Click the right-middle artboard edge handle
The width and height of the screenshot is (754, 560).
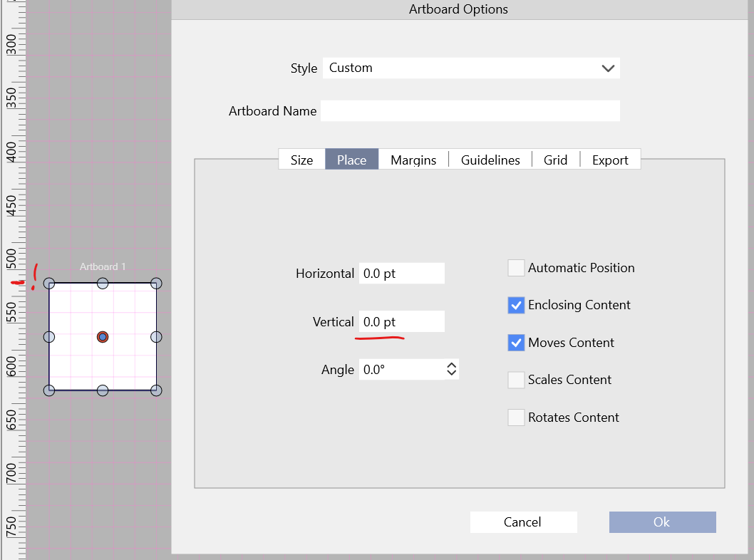(157, 337)
